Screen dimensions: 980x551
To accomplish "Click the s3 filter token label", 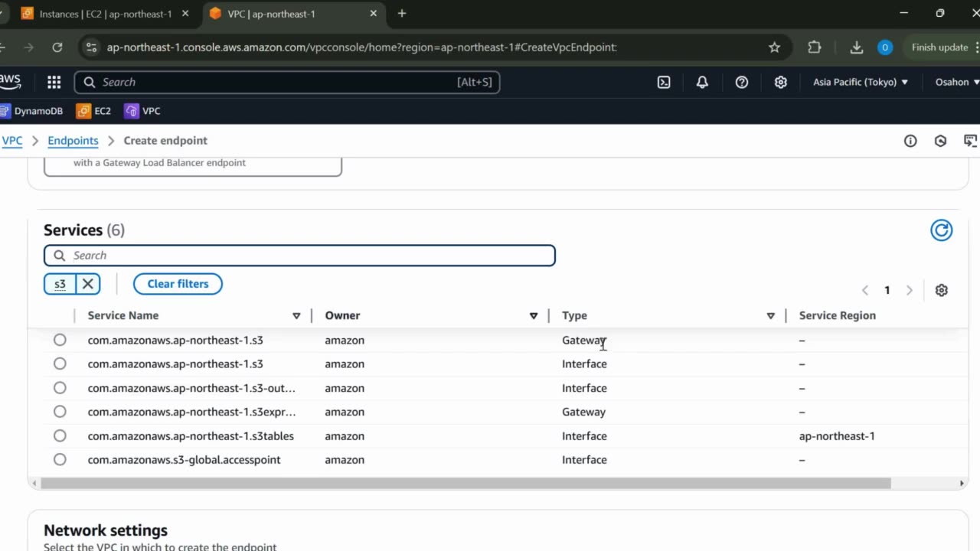I will (60, 284).
